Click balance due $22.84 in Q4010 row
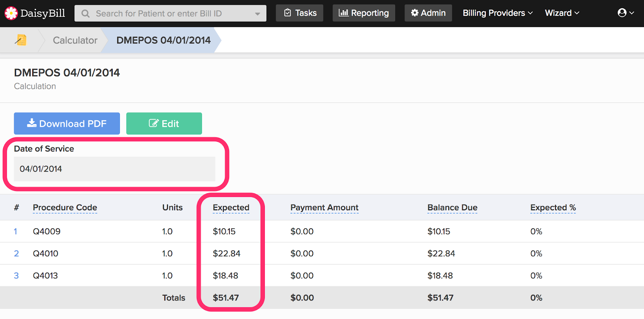Screen dimensions: 644x319 441,253
